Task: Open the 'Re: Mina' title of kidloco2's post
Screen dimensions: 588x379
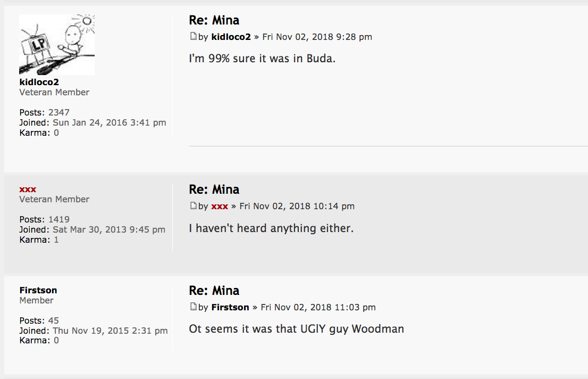Action: [214, 20]
